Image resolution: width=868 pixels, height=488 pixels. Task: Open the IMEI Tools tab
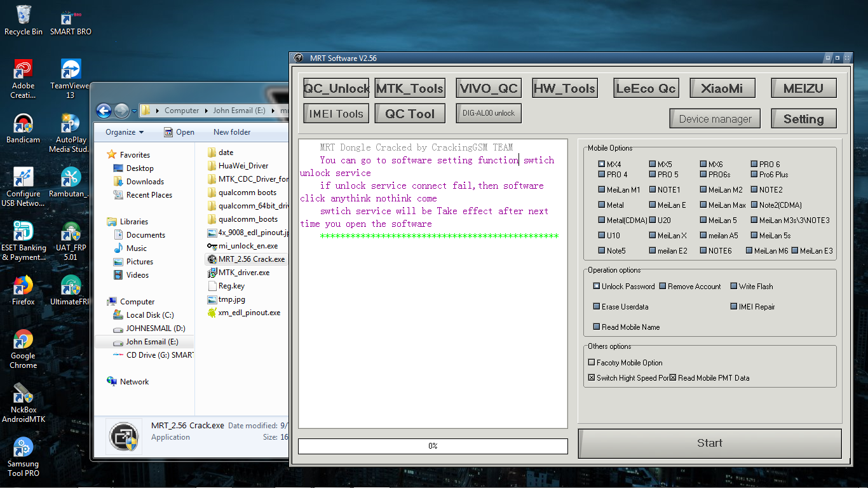(336, 114)
